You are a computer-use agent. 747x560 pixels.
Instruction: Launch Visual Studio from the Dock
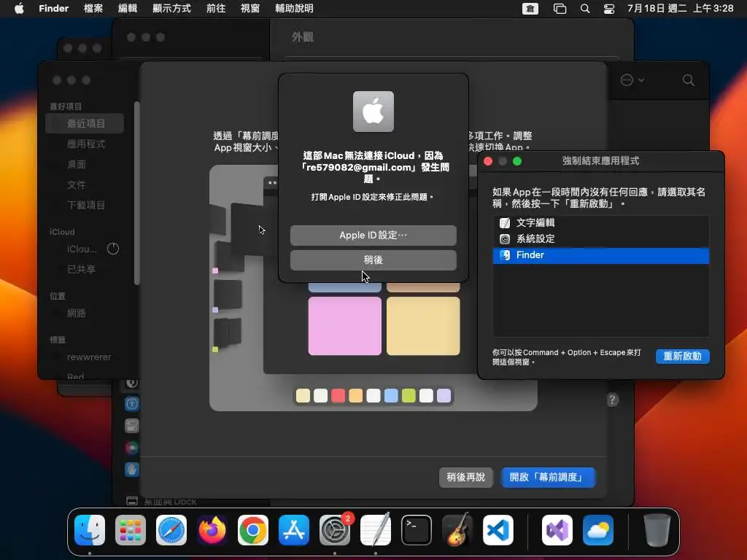pyautogui.click(x=557, y=530)
